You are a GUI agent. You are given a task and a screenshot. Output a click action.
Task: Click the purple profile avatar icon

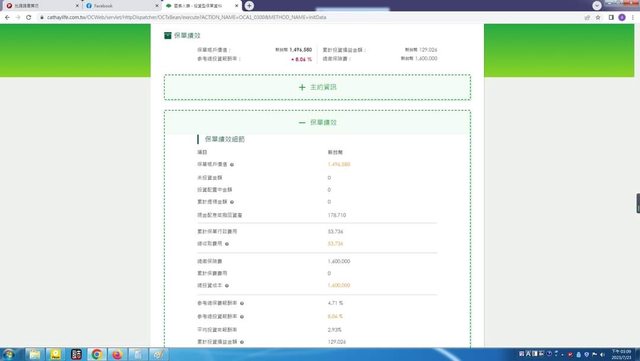pyautogui.click(x=622, y=17)
